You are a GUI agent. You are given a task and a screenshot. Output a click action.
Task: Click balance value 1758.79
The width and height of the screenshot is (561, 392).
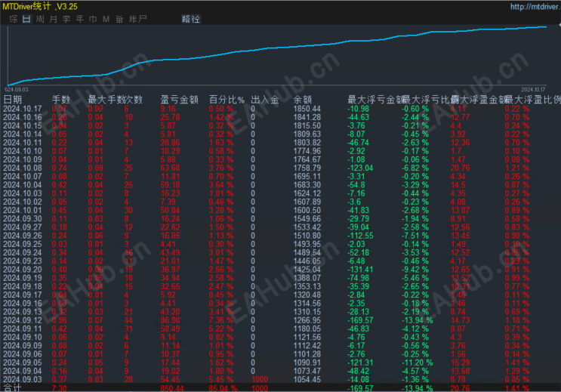coord(307,168)
